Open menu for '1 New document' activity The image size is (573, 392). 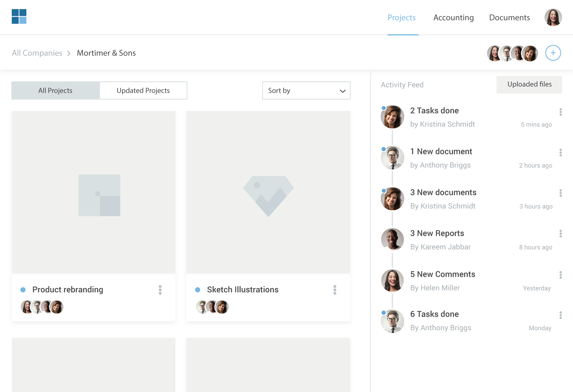[x=560, y=153]
